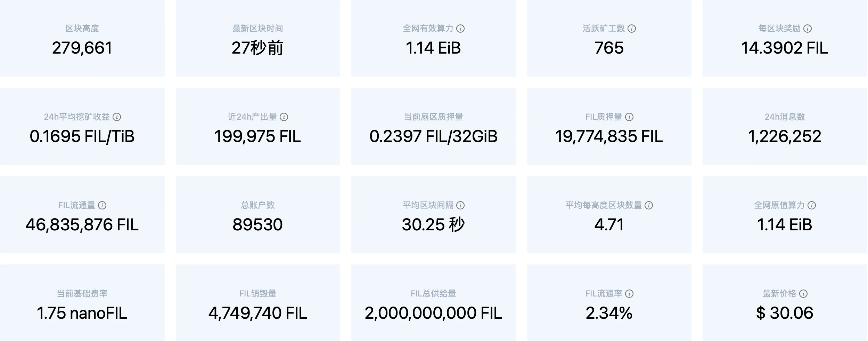Image resolution: width=868 pixels, height=341 pixels.
Task: Click info icon beside 平均每高度区块数量
Action: (649, 205)
